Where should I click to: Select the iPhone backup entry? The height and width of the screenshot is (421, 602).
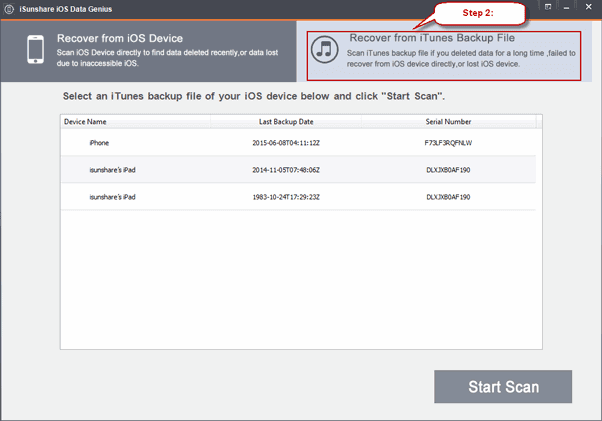[298, 143]
